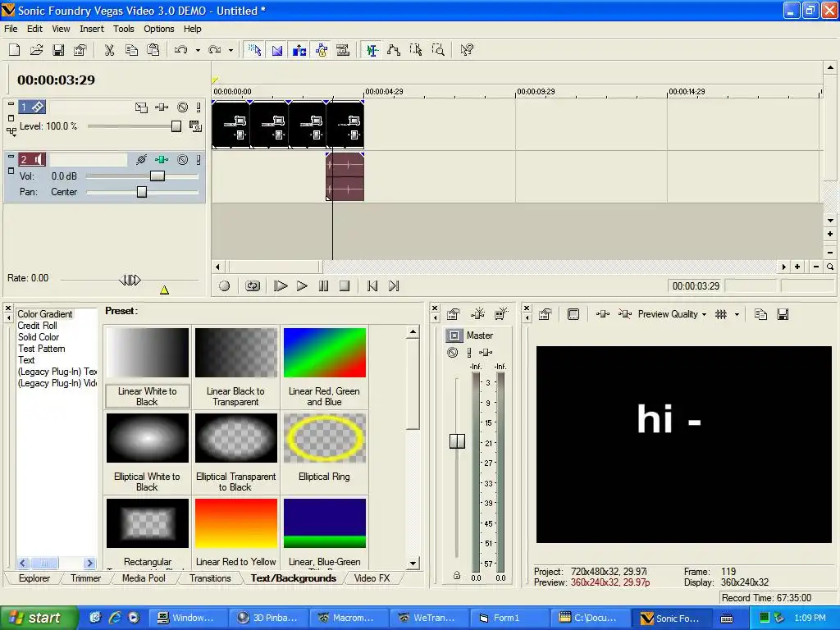This screenshot has width=840, height=630.
Task: Select the Envelope Edit tool
Action: (394, 50)
